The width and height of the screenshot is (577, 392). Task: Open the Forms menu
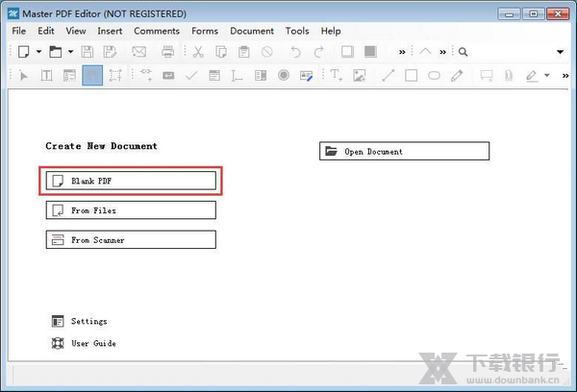(205, 31)
